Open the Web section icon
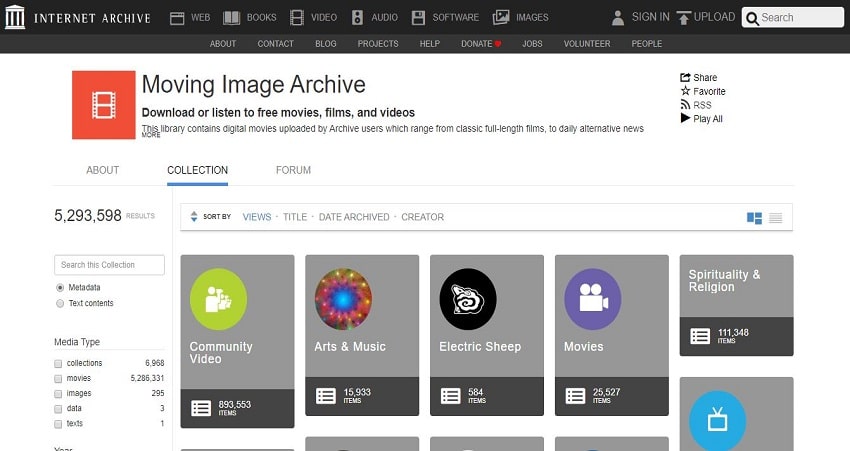Screen dimensions: 850x451 coord(177,18)
